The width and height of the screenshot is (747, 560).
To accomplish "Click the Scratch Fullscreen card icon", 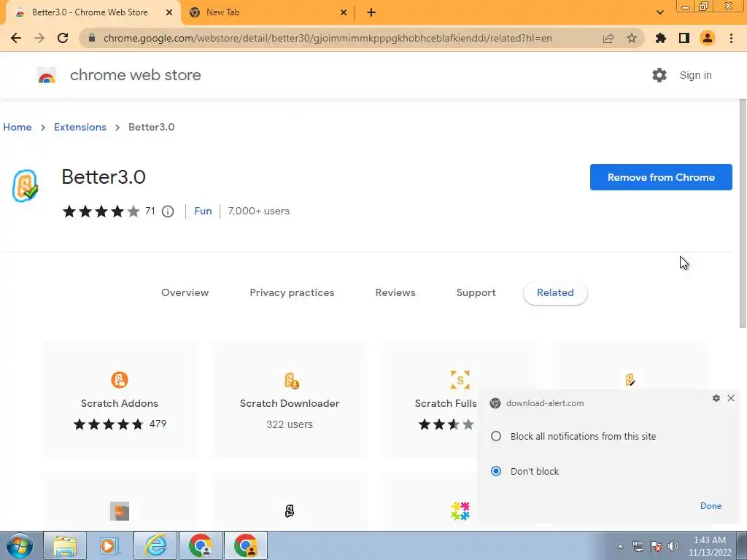I will tap(460, 380).
